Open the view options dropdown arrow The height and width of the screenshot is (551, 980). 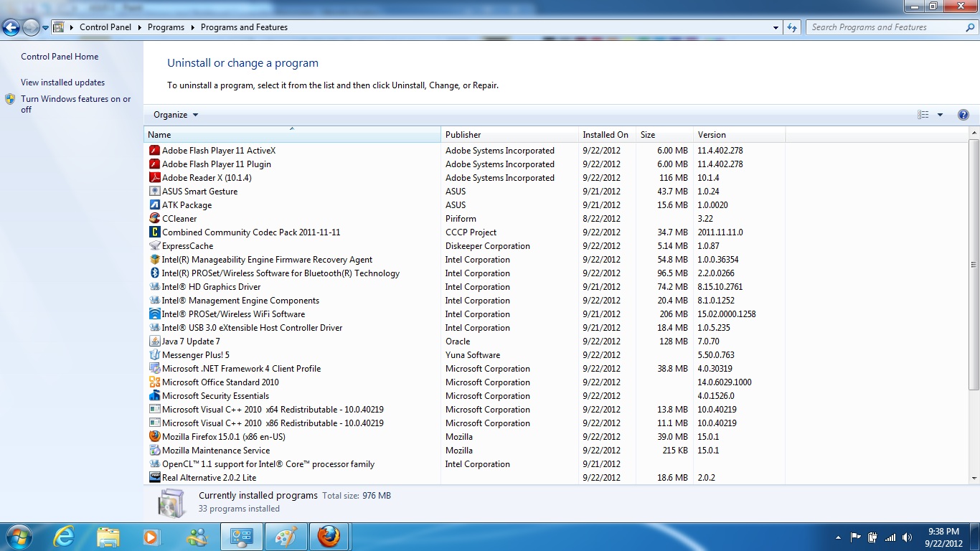point(940,115)
